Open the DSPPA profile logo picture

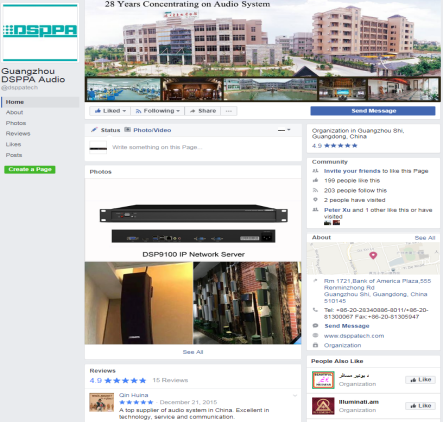(40, 33)
